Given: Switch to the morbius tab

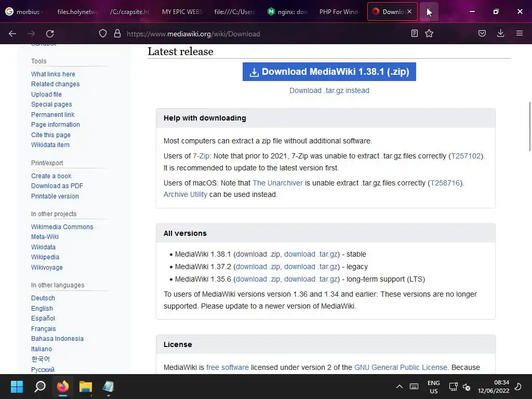Looking at the screenshot, I should coord(24,11).
